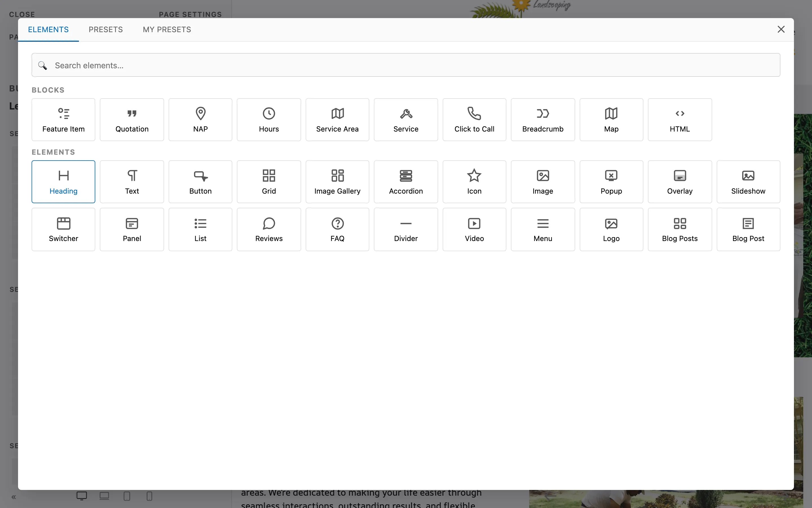
Task: Close the elements dialog with X
Action: (x=781, y=29)
